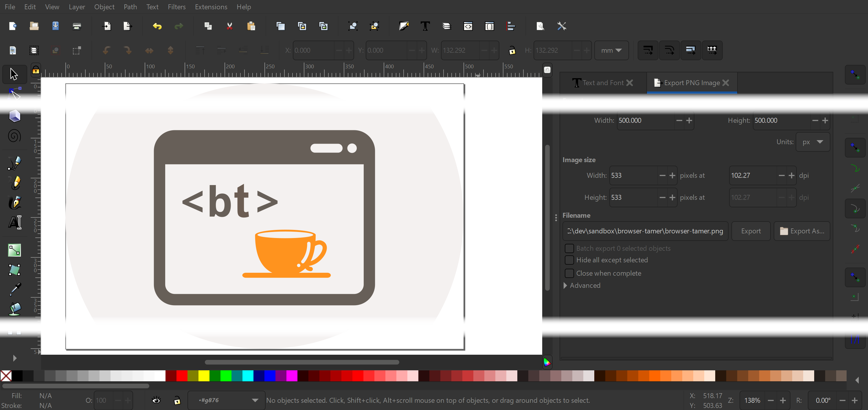The height and width of the screenshot is (410, 868).
Task: Toggle move patterns with object
Action: pyautogui.click(x=712, y=50)
